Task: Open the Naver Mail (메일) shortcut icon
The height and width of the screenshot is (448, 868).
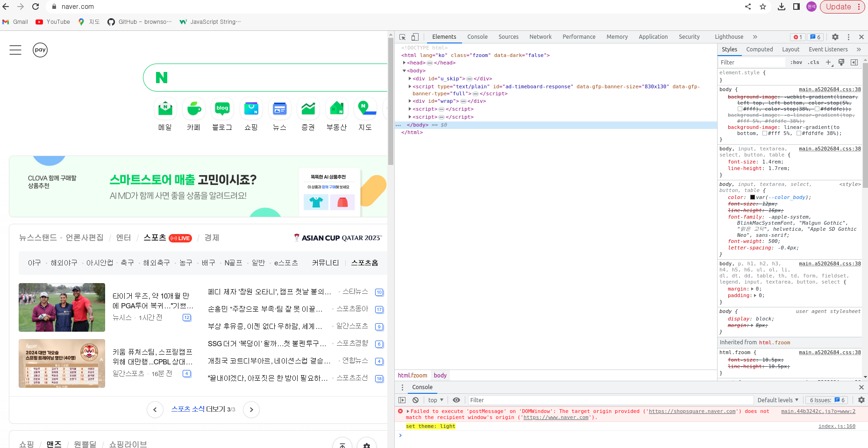Action: pos(165,108)
